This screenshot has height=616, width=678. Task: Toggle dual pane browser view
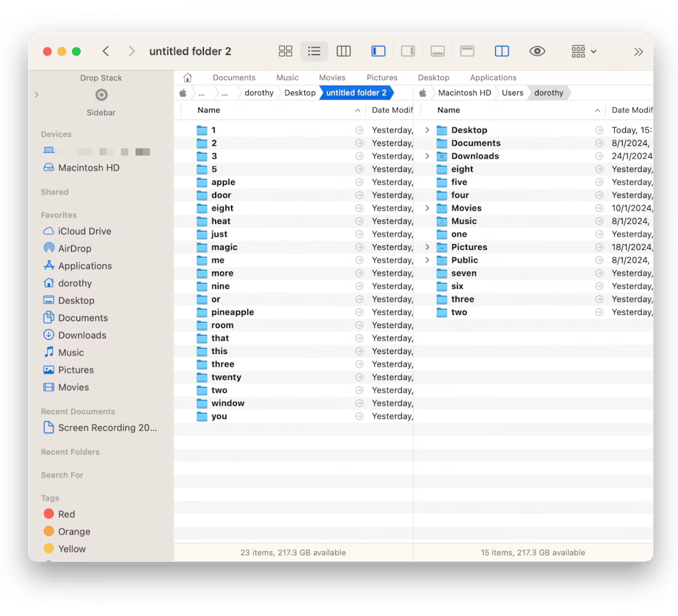502,51
